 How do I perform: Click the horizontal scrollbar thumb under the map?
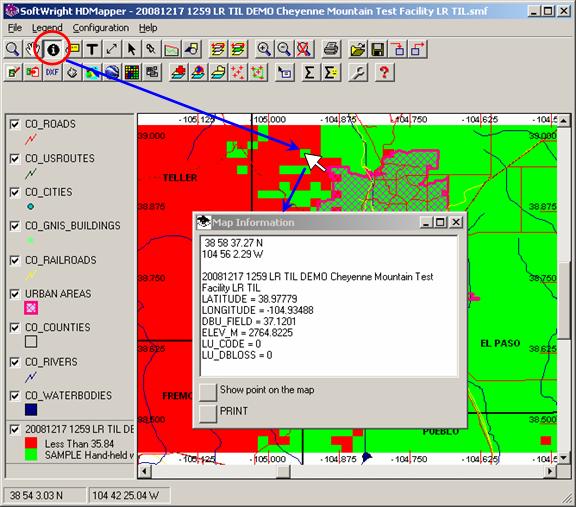pos(283,471)
